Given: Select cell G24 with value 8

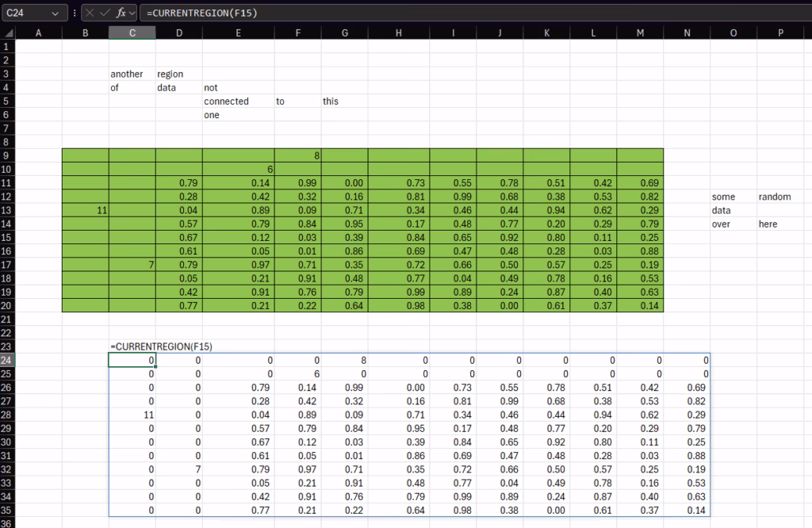Looking at the screenshot, I should click(x=344, y=360).
